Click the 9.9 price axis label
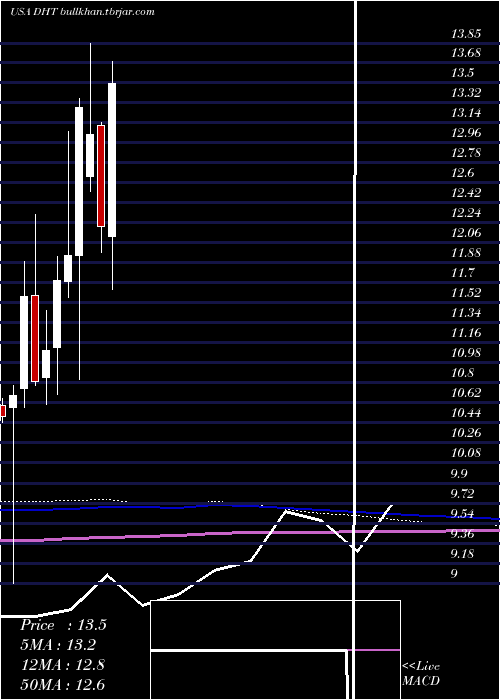 pos(459,474)
